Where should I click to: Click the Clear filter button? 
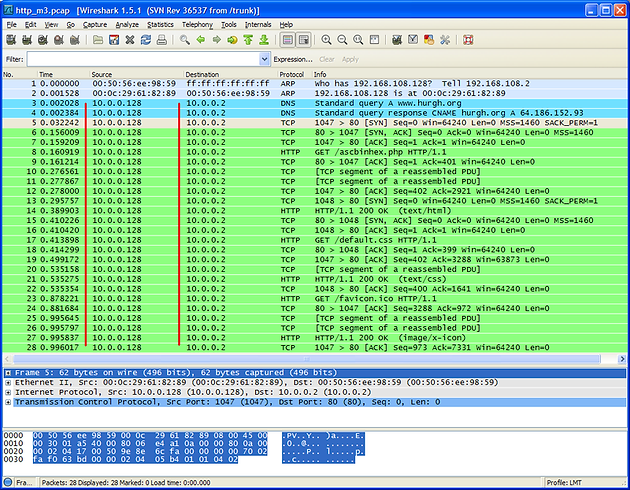327,59
